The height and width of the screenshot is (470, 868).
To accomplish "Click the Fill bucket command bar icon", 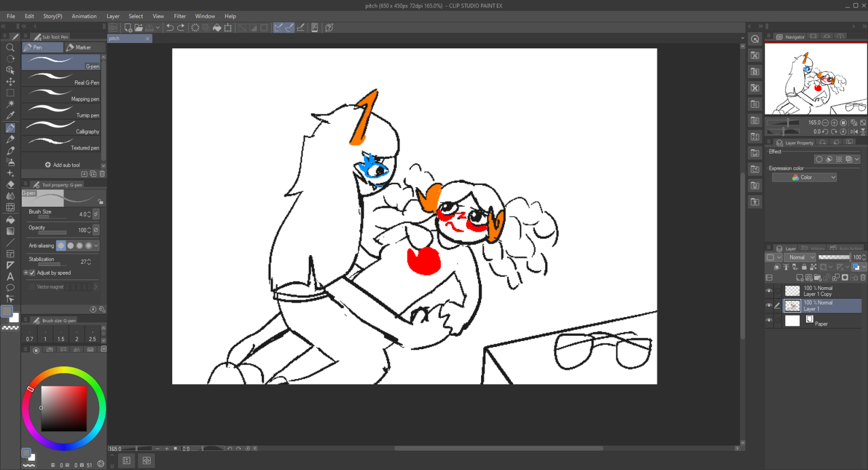I will (x=217, y=27).
